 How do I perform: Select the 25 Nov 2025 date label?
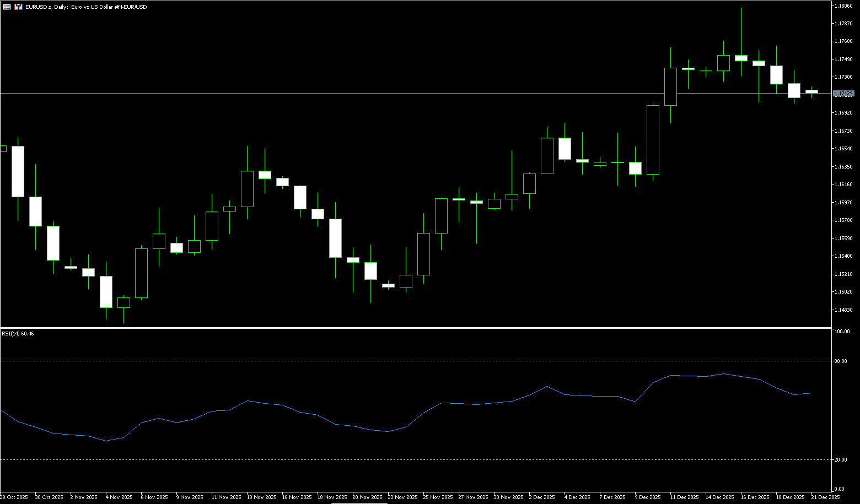(x=437, y=497)
